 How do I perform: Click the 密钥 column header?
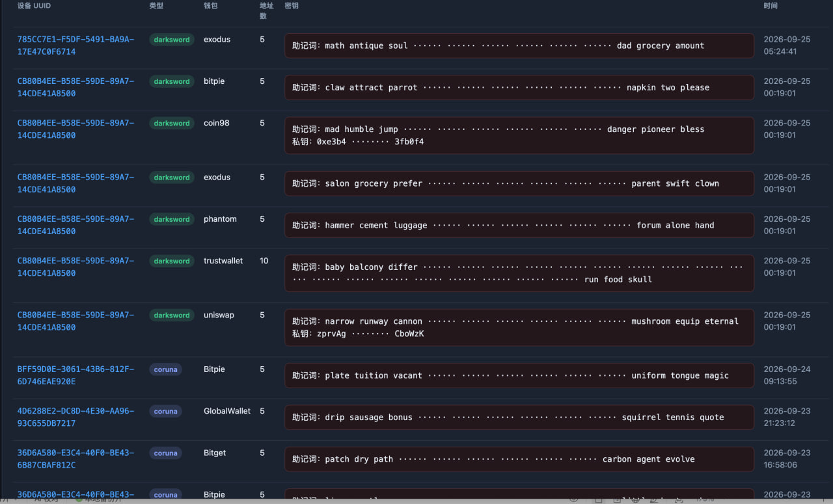(x=292, y=6)
